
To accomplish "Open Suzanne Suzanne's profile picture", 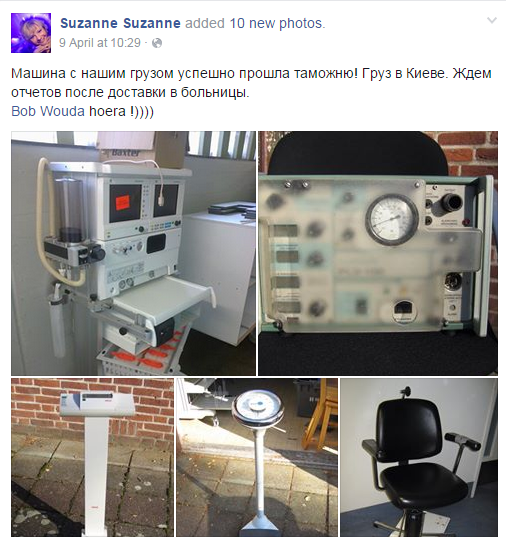I will point(31,33).
